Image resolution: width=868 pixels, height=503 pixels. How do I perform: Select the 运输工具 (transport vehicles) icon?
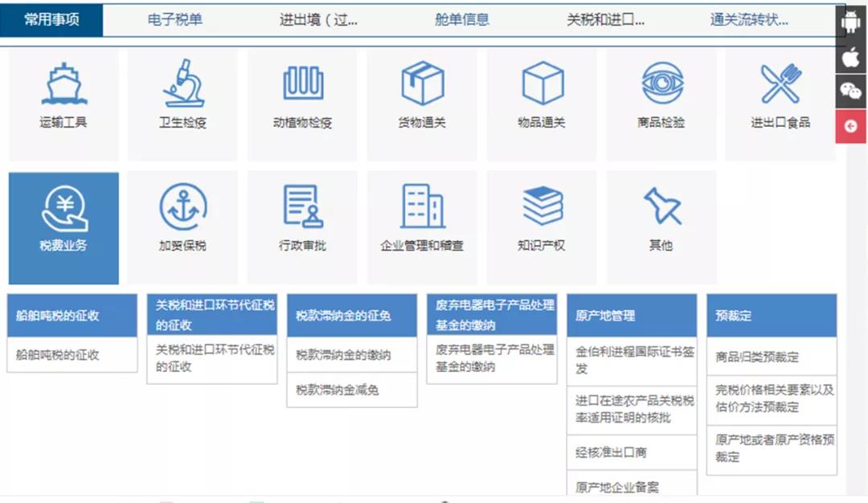pyautogui.click(x=63, y=103)
